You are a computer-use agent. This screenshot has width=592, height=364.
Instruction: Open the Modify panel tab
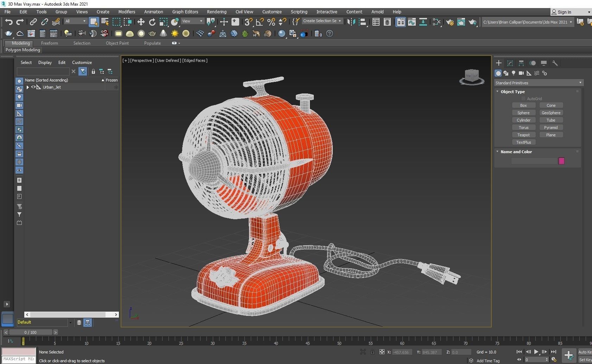510,63
